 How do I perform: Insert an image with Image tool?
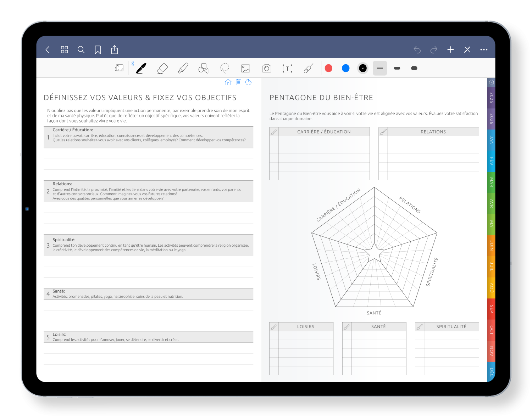click(245, 68)
